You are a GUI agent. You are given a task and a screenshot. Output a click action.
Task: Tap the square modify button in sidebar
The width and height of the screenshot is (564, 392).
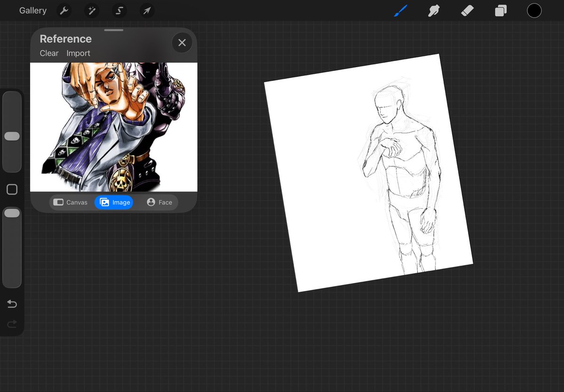pos(12,189)
